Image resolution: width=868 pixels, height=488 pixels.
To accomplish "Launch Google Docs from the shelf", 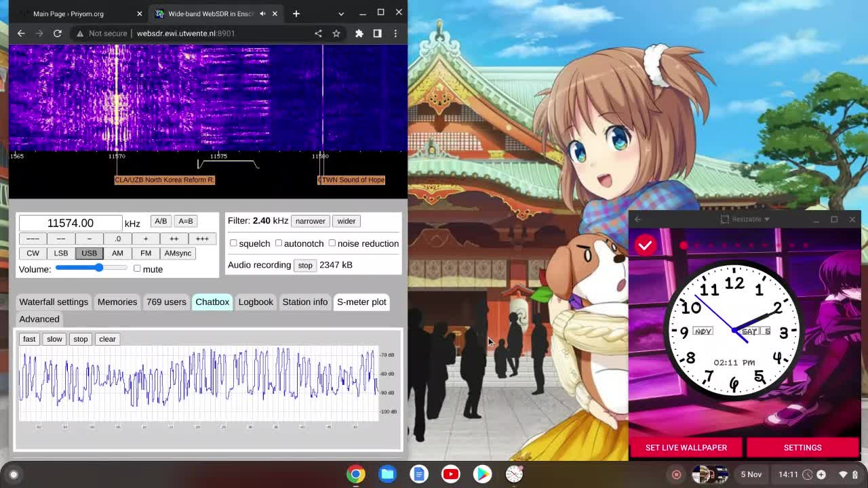I will tap(419, 474).
